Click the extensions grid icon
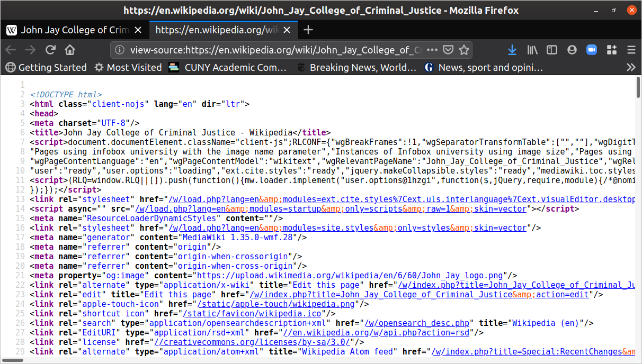The width and height of the screenshot is (642, 364). pyautogui.click(x=611, y=49)
